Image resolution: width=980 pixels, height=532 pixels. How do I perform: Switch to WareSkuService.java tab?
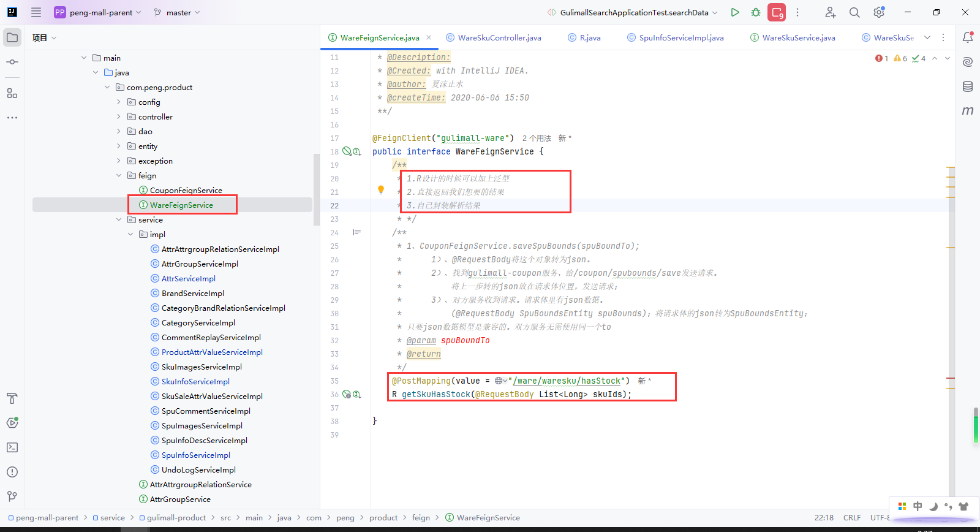tap(793, 37)
